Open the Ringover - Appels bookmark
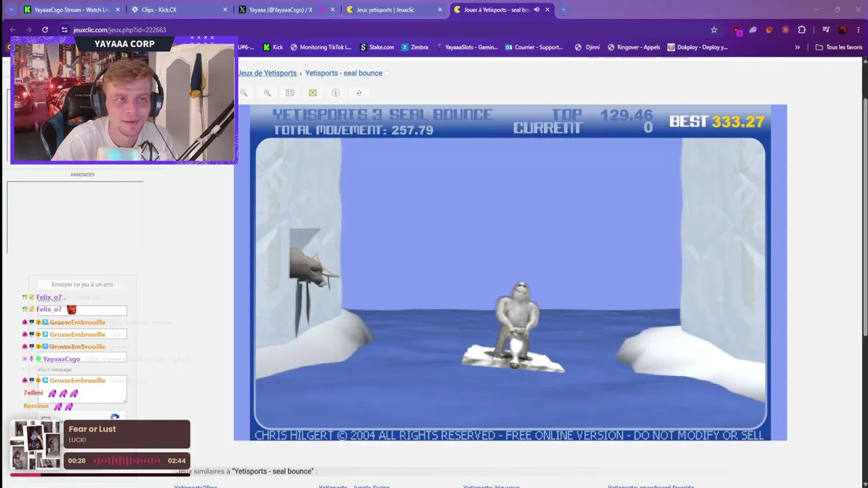The height and width of the screenshot is (488, 868). coord(634,47)
